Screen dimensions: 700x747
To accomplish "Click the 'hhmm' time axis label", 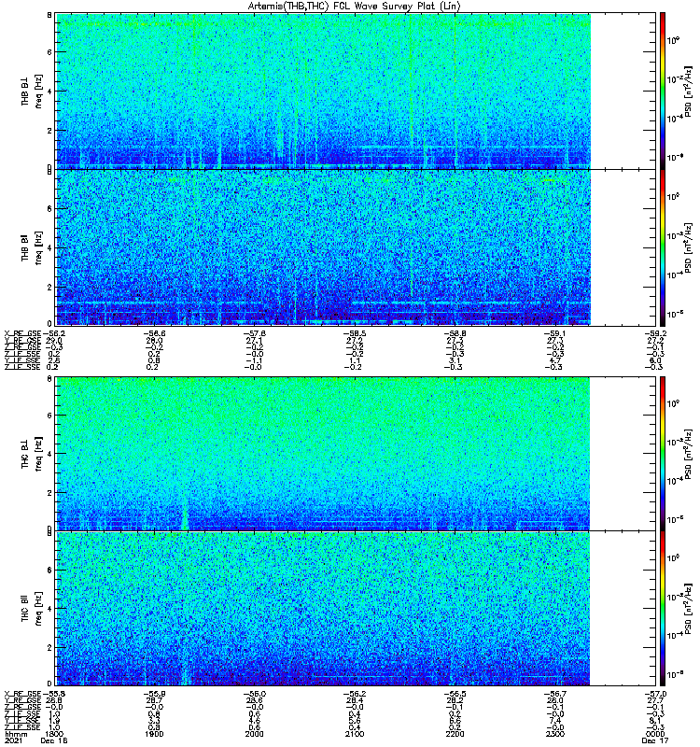I will 15,734.
